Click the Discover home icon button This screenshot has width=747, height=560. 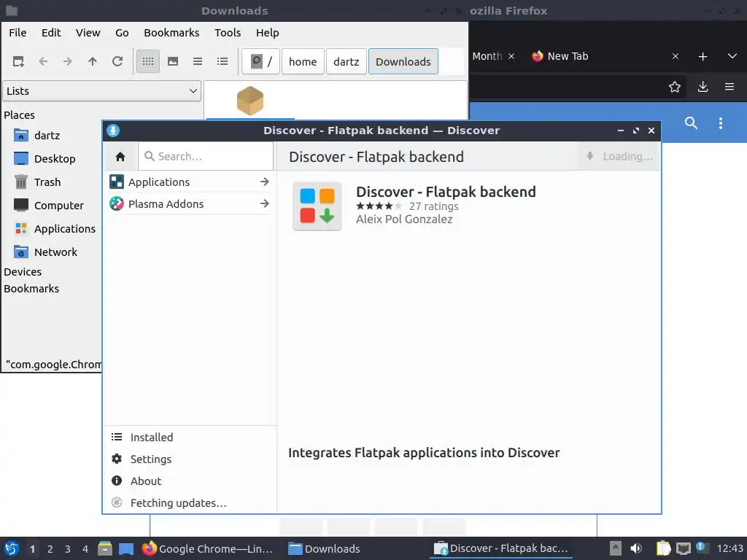click(x=120, y=156)
